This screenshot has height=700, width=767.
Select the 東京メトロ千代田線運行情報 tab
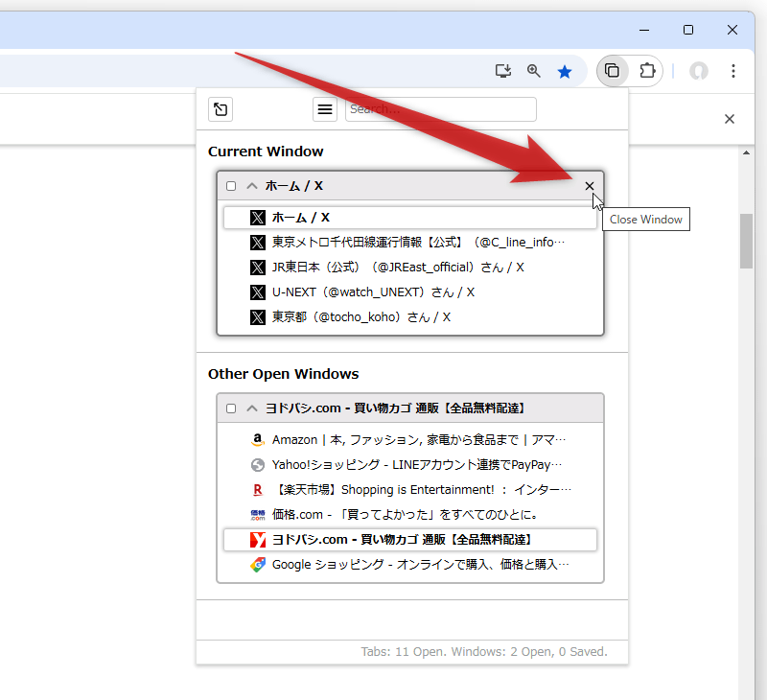[410, 243]
